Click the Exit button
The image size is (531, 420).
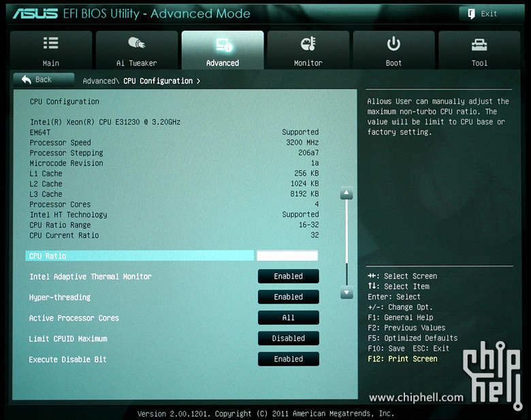point(491,14)
